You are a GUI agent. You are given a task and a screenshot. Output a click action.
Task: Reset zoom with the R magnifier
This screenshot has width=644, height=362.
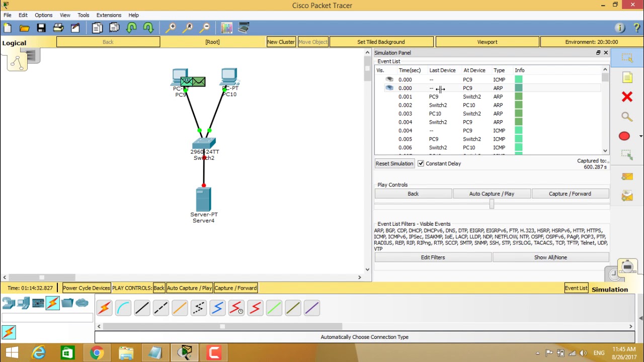click(x=188, y=28)
